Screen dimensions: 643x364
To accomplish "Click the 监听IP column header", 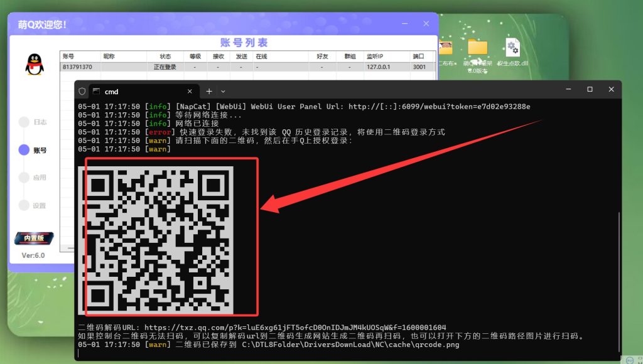I will (387, 56).
